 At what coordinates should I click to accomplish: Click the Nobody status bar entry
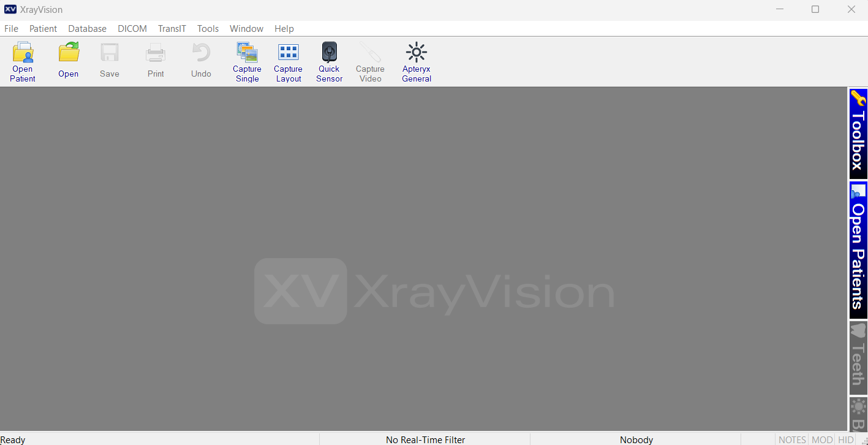pos(636,439)
